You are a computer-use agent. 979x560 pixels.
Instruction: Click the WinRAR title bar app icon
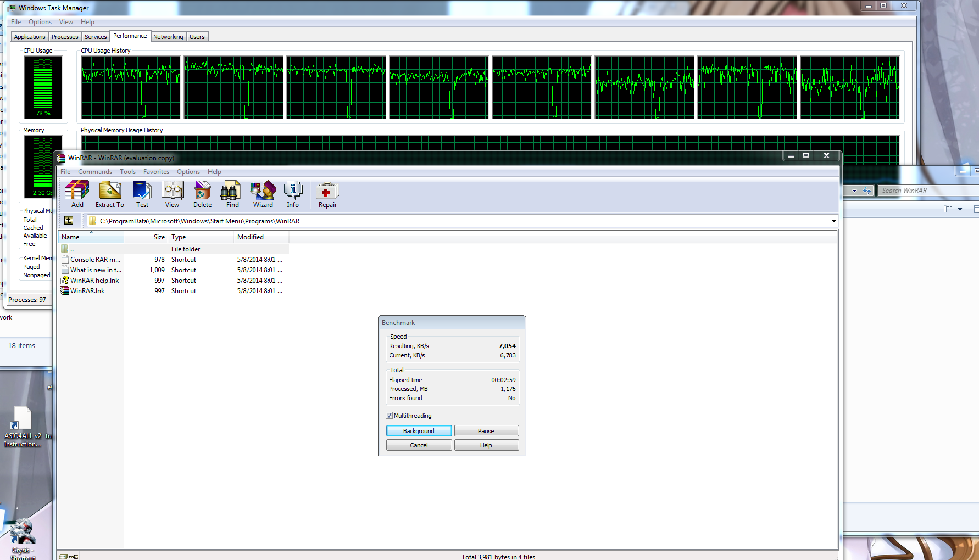click(x=61, y=158)
